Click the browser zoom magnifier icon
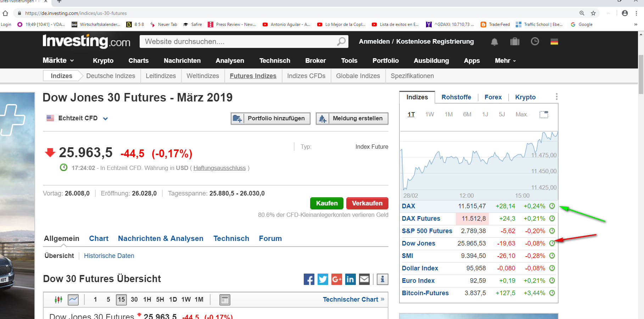Viewport: 644px width, 319px height. [582, 13]
